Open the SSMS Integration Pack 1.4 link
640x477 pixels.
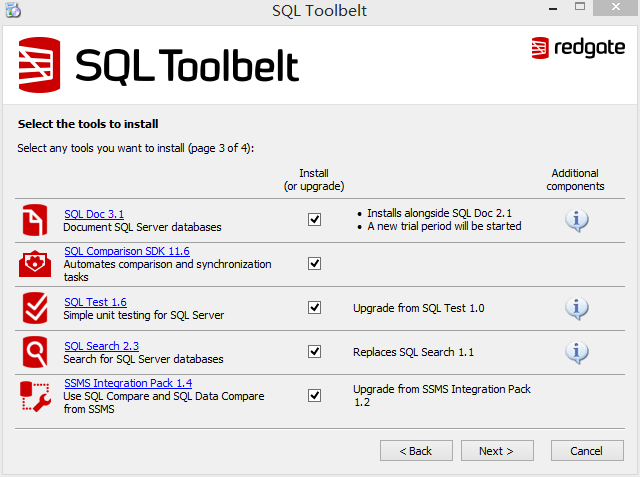pos(128,383)
